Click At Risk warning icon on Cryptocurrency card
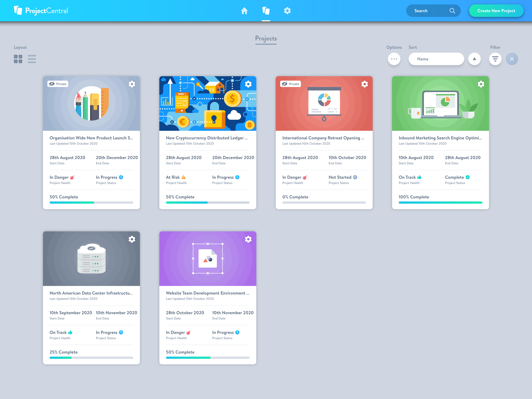The image size is (532, 399). pyautogui.click(x=184, y=177)
